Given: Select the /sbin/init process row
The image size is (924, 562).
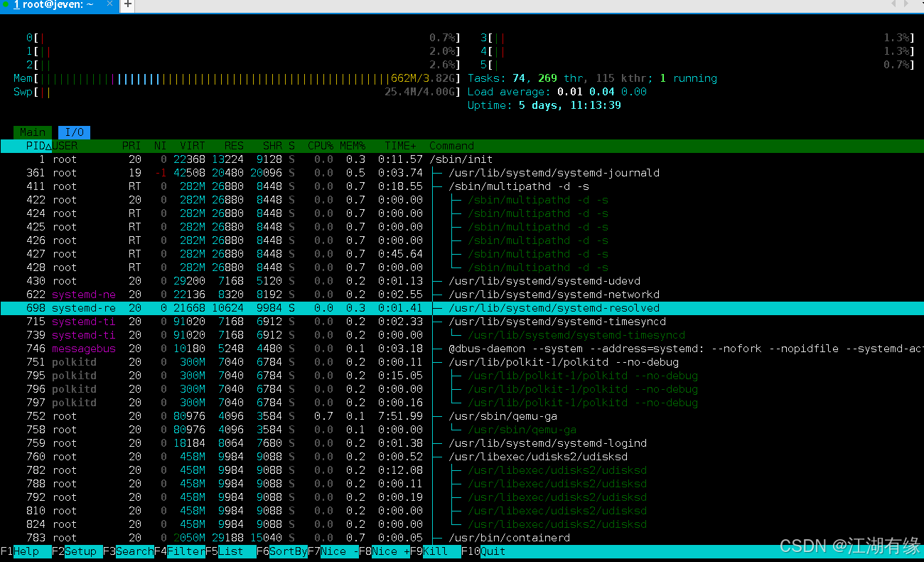Looking at the screenshot, I should tap(462, 159).
